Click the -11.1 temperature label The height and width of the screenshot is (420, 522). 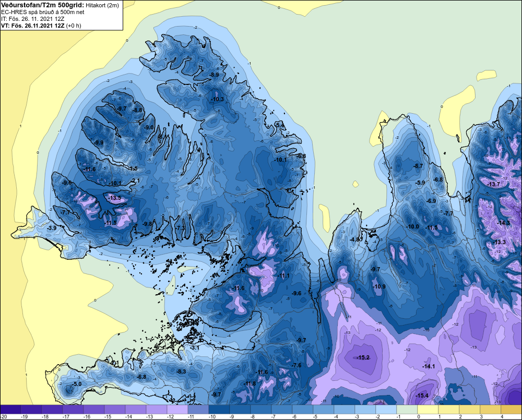283,275
